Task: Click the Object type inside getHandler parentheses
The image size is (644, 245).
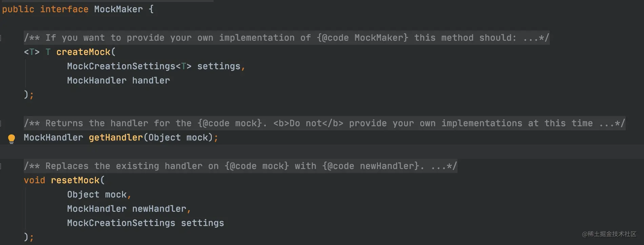Action: [x=165, y=138]
